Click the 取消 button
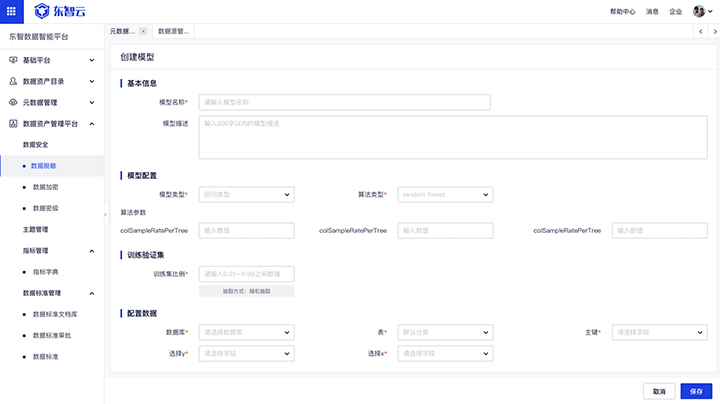720x404 pixels. (658, 391)
